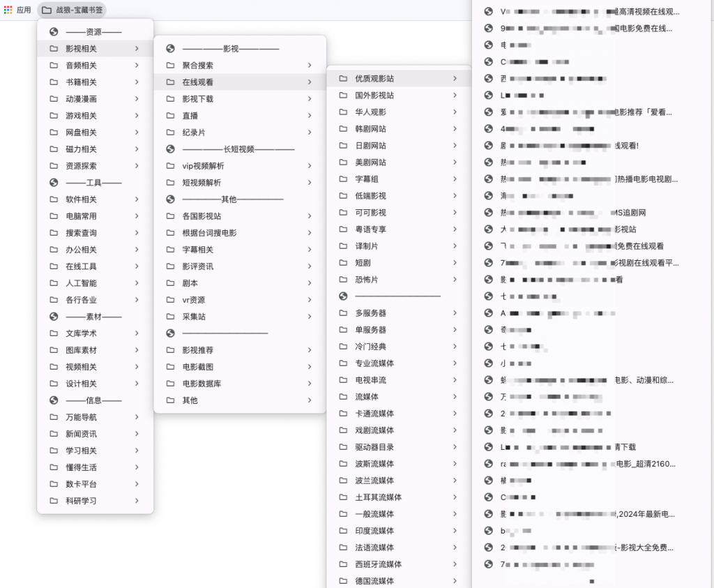This screenshot has width=714, height=588.
Task: Click the Apps grid icon in bookmarks bar
Action: click(8, 10)
